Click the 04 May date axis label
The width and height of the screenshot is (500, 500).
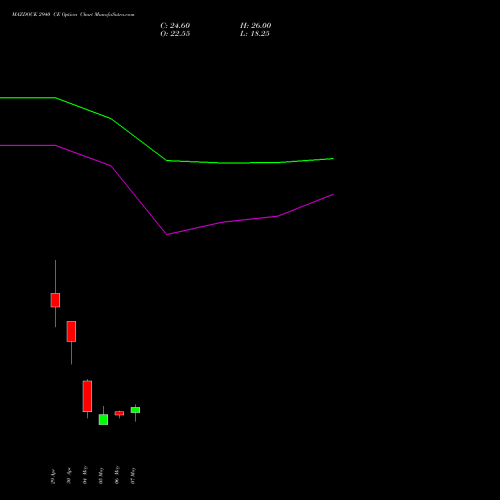tap(85, 475)
